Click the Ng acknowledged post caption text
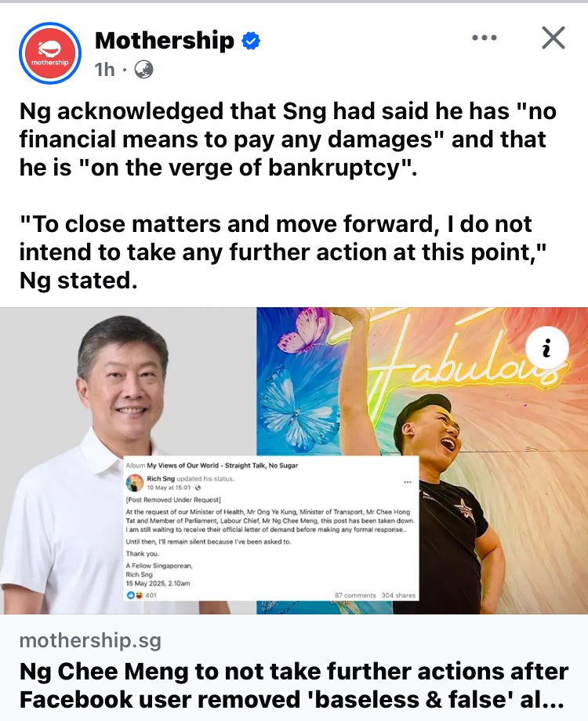 [288, 139]
